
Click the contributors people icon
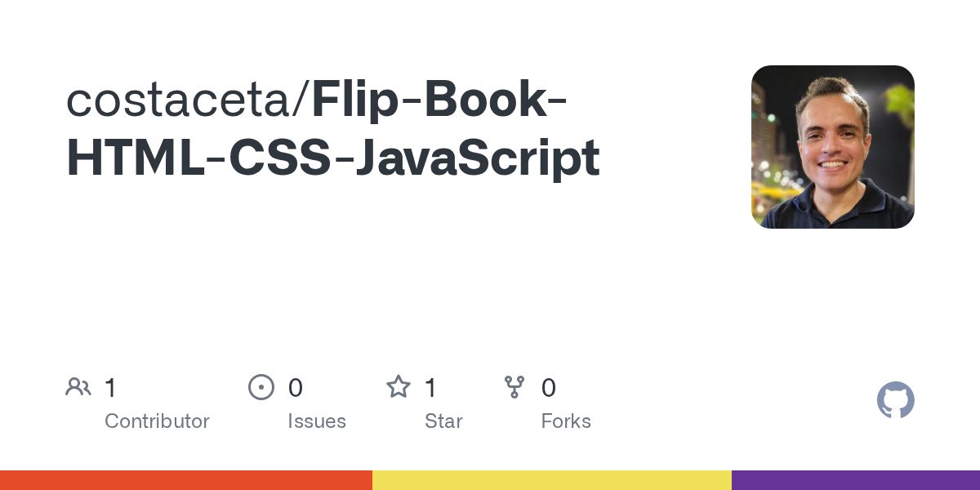coord(78,387)
